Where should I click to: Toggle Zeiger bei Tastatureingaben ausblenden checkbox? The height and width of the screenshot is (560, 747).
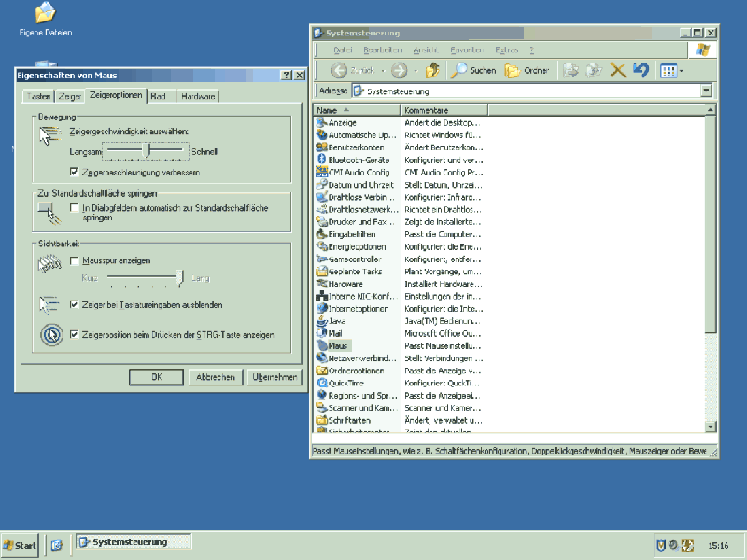click(74, 304)
